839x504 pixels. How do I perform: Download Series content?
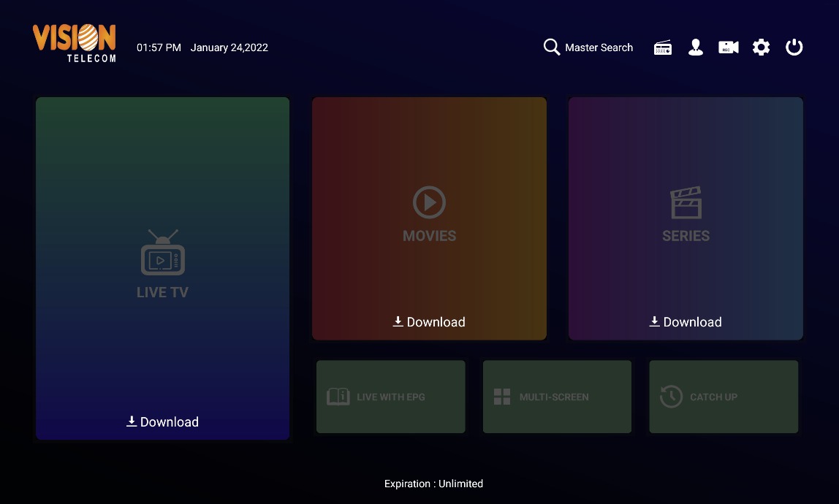click(686, 321)
